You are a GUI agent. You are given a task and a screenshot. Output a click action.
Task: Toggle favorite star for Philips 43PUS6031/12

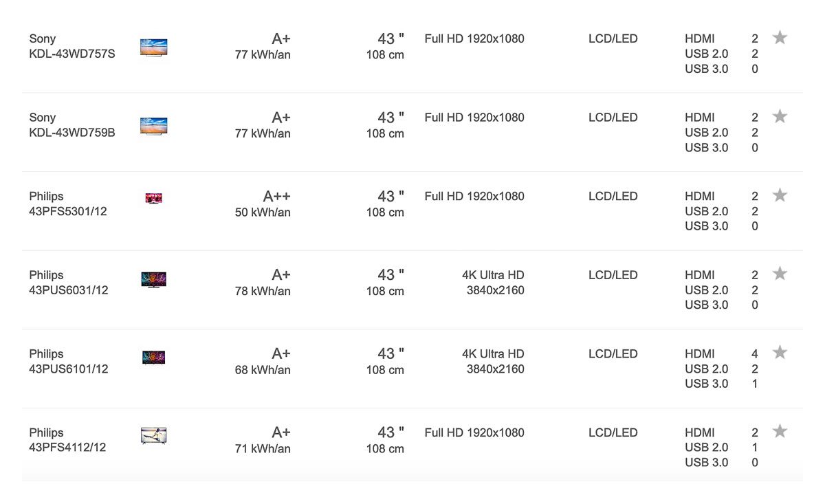(780, 274)
